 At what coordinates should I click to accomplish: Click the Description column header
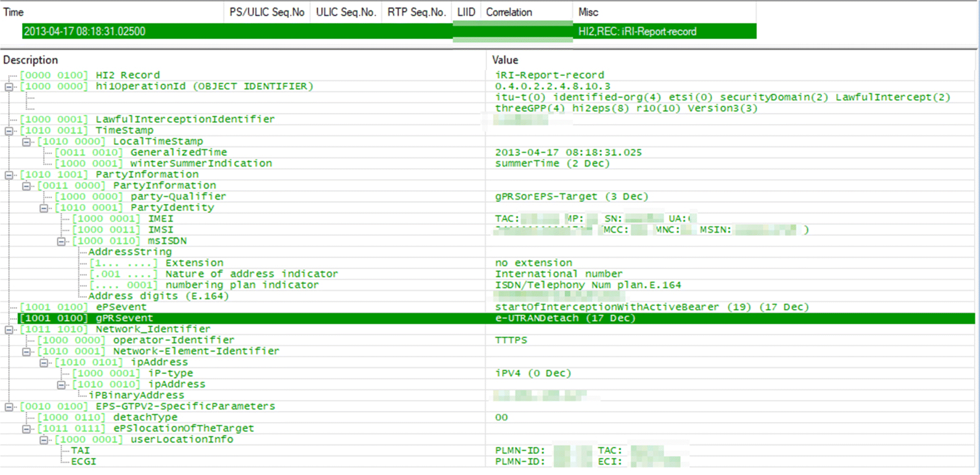[243, 60]
